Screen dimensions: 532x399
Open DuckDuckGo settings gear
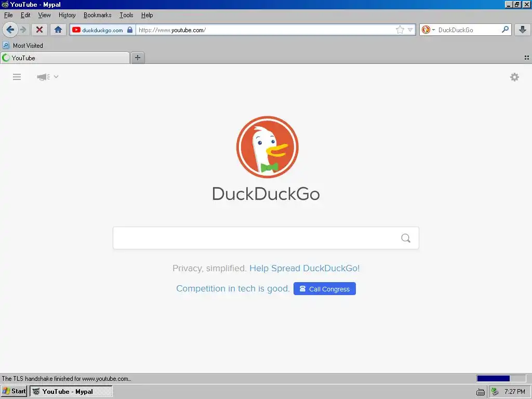514,77
